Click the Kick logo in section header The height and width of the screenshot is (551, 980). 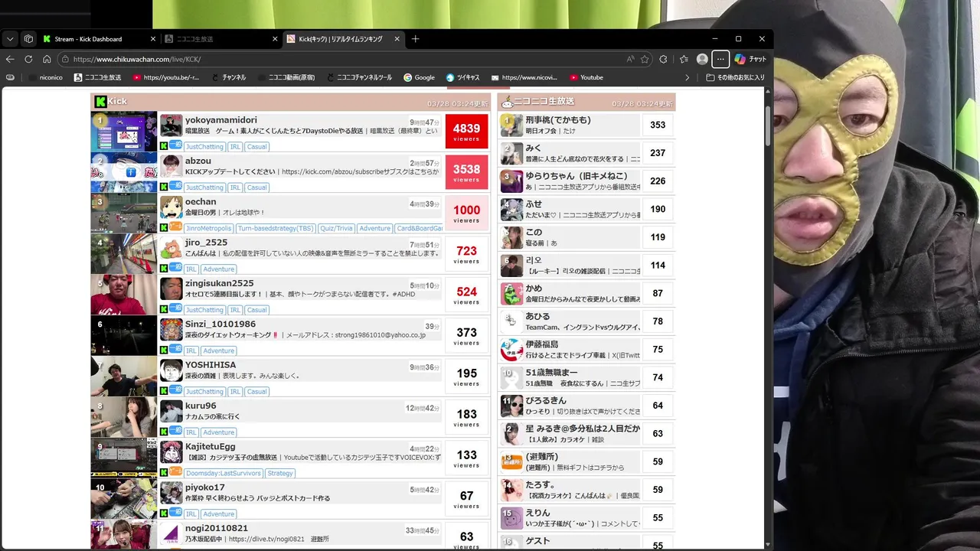100,101
